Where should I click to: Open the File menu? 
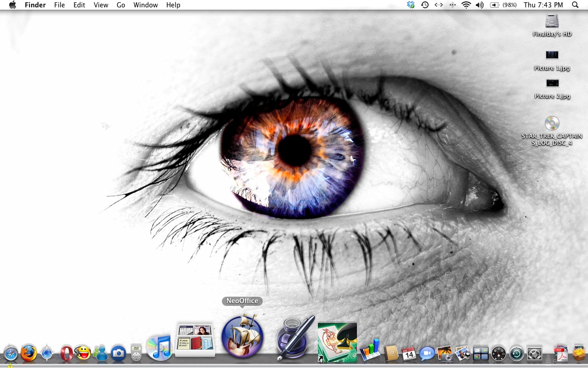[x=59, y=5]
